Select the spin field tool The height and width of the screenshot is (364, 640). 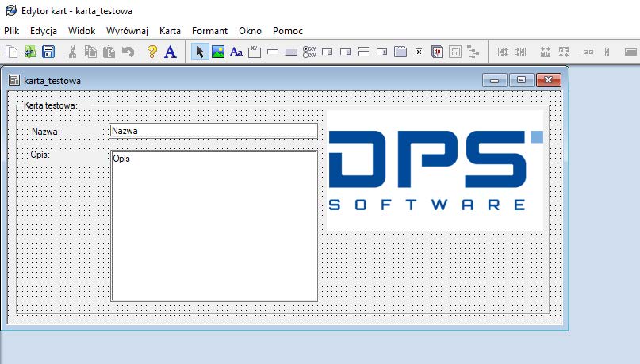tap(382, 52)
